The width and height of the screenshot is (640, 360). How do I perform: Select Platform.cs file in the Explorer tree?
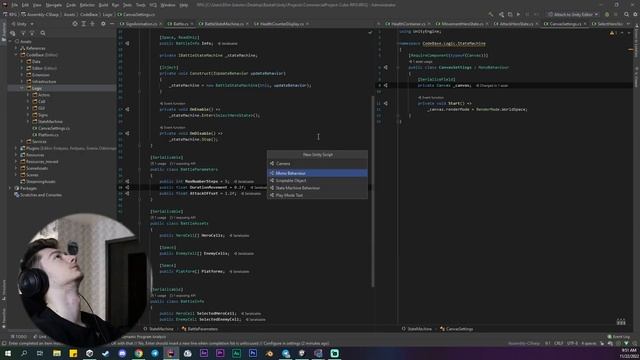click(45, 135)
